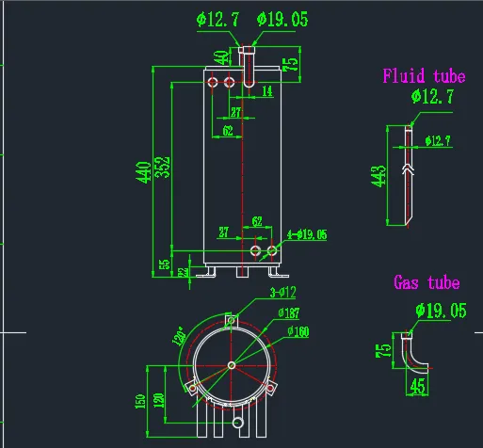Select the "75" dimension right of top pipe

coord(290,64)
